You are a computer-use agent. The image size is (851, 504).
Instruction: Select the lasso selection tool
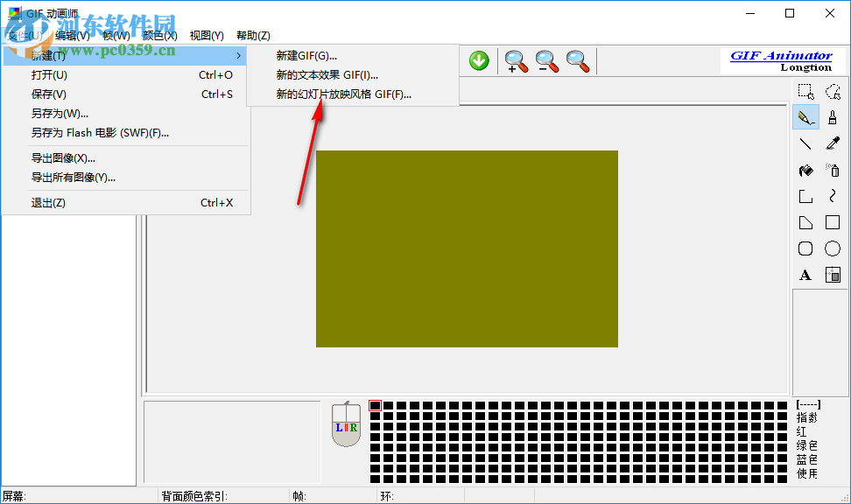point(833,90)
